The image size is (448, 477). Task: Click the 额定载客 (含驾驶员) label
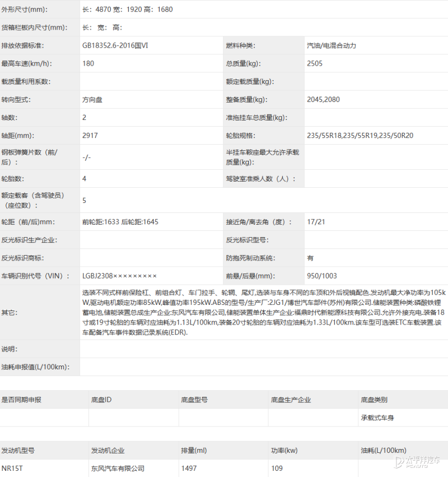tap(33, 200)
